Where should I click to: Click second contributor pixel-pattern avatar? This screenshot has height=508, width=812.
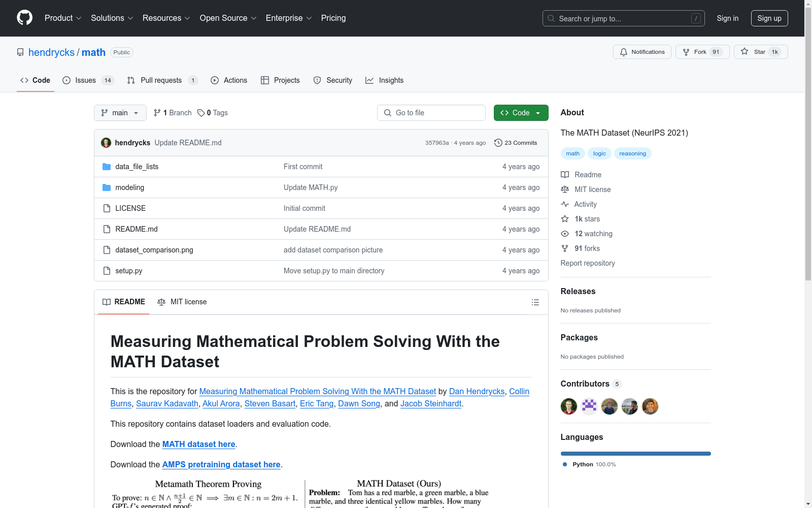coord(589,406)
